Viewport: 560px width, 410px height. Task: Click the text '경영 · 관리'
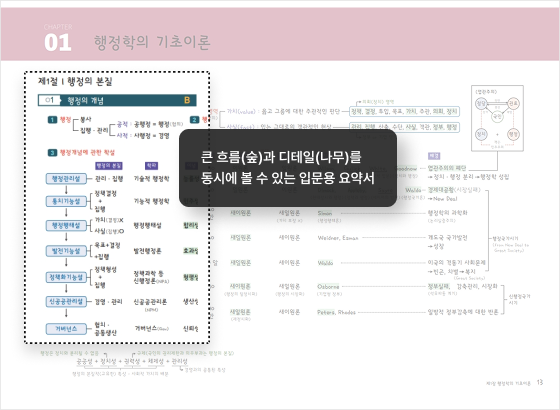pos(109,301)
